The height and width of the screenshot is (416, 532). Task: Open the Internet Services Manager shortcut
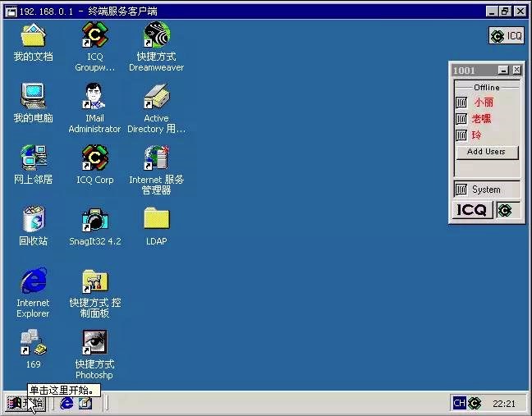click(156, 158)
